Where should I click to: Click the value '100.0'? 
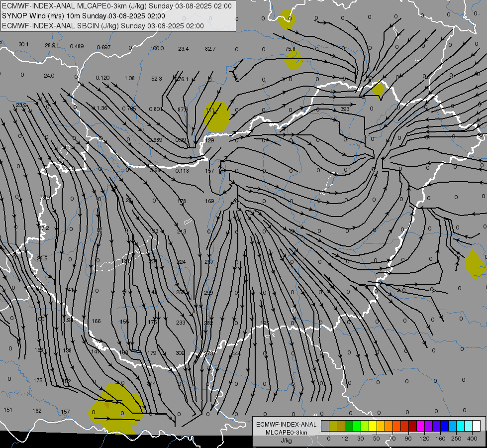157,48
